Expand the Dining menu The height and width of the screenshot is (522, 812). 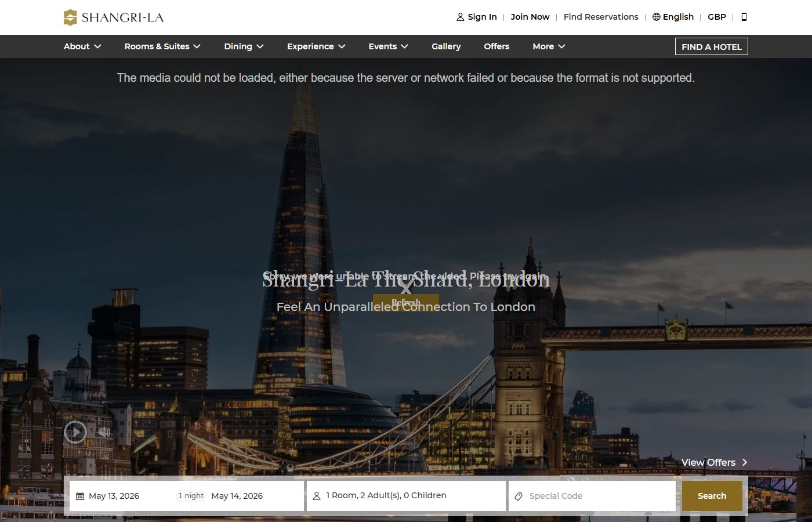coord(244,46)
